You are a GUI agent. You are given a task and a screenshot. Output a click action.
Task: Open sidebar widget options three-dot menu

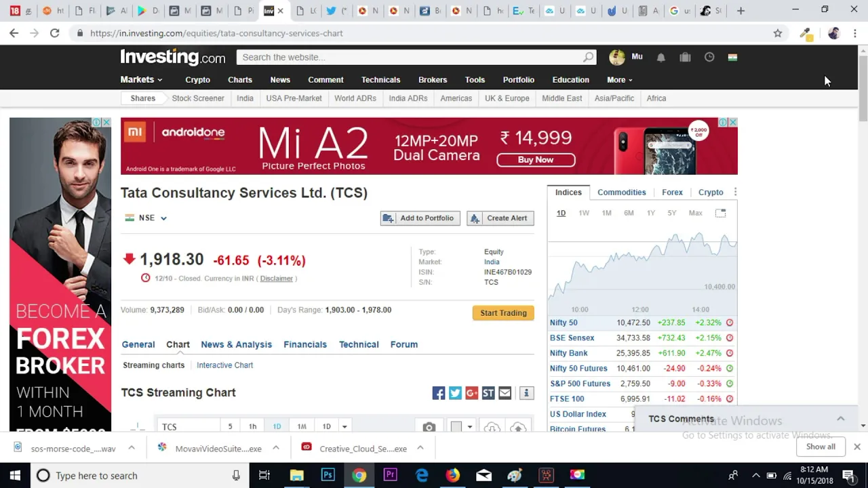coord(735,192)
